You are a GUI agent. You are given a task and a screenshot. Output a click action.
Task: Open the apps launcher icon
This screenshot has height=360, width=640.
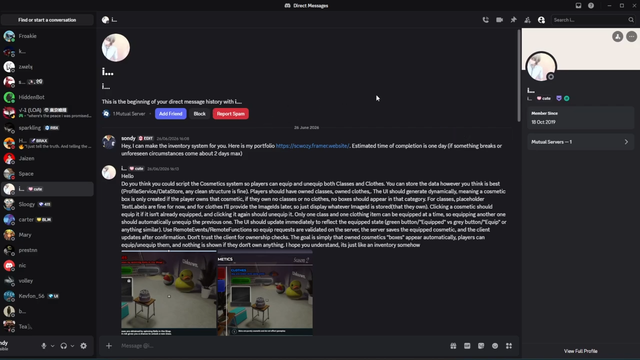pos(509,346)
